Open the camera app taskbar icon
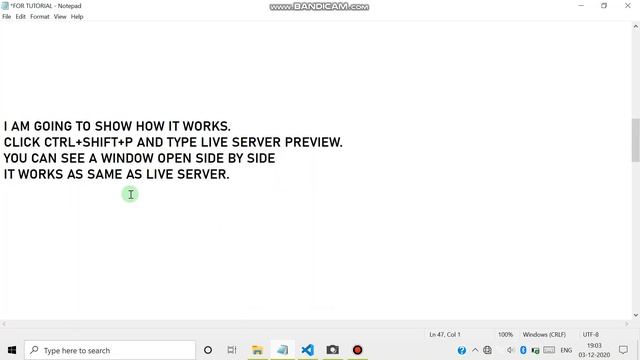This screenshot has width=640, height=360. point(333,350)
